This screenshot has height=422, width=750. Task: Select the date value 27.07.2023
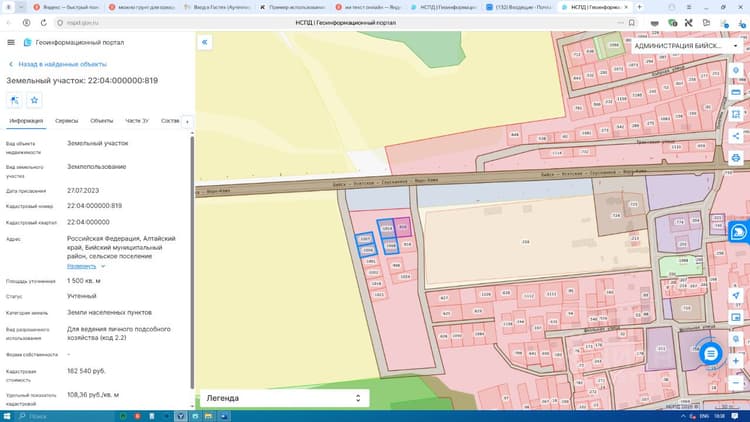[83, 190]
